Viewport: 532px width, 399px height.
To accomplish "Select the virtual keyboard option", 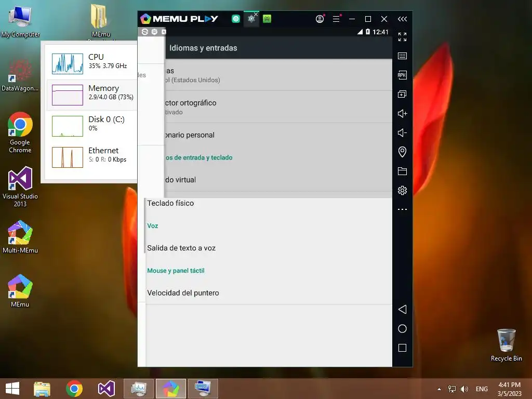I will (278, 180).
